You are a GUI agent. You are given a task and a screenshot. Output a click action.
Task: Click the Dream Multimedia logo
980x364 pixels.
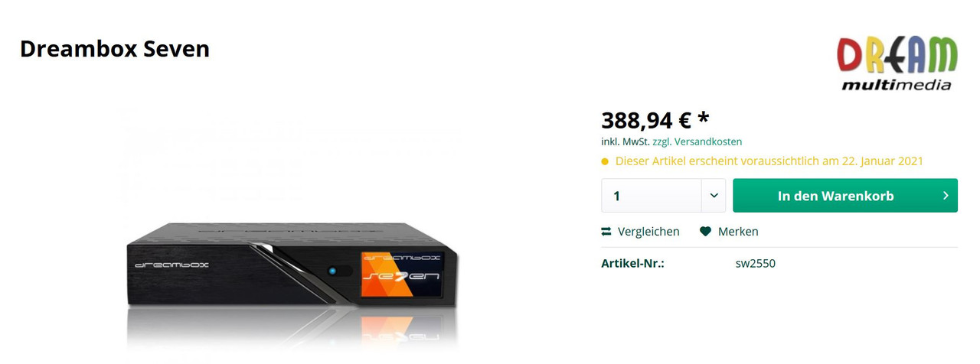pyautogui.click(x=897, y=63)
